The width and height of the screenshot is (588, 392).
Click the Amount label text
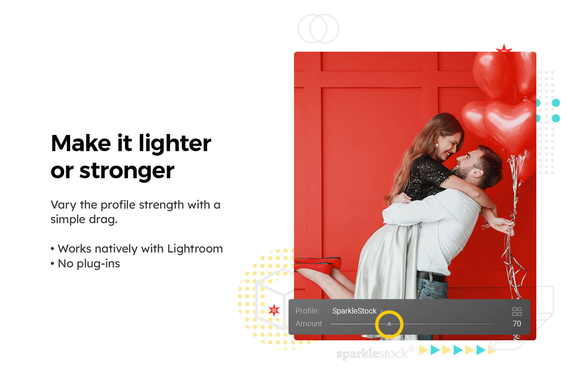pos(309,324)
